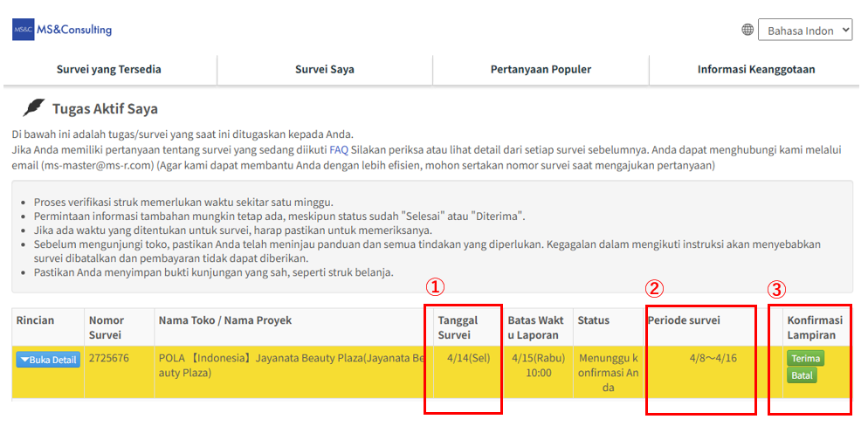This screenshot has height=433, width=868.
Task: Follow the FAQ link
Action: 339,149
